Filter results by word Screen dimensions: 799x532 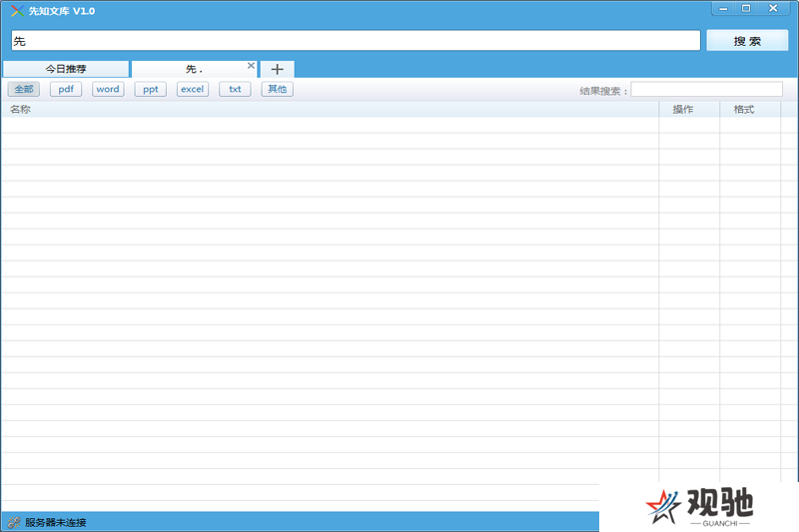pos(108,89)
